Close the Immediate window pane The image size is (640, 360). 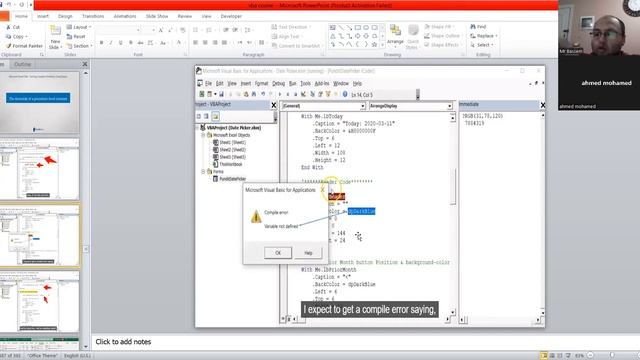click(542, 105)
